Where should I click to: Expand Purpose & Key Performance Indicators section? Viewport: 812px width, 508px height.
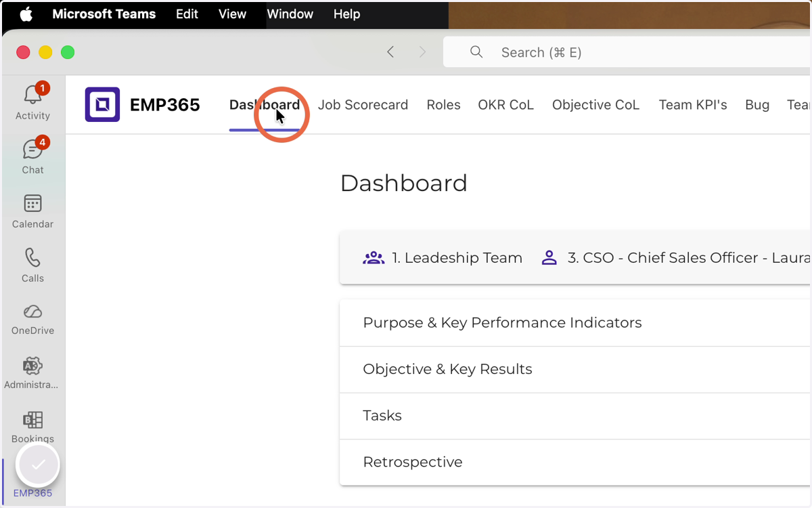[x=575, y=323]
